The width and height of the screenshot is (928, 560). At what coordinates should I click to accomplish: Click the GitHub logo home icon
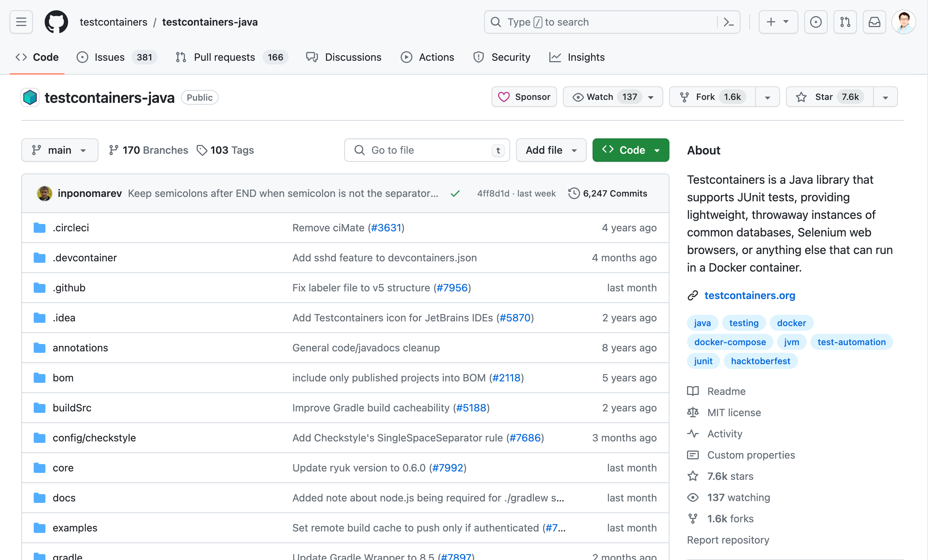pos(56,22)
